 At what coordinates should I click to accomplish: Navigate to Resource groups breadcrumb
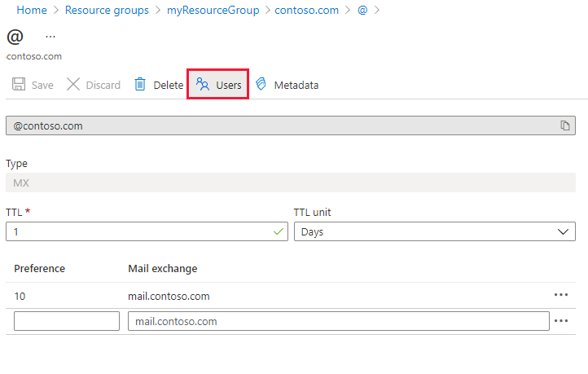[x=107, y=11]
